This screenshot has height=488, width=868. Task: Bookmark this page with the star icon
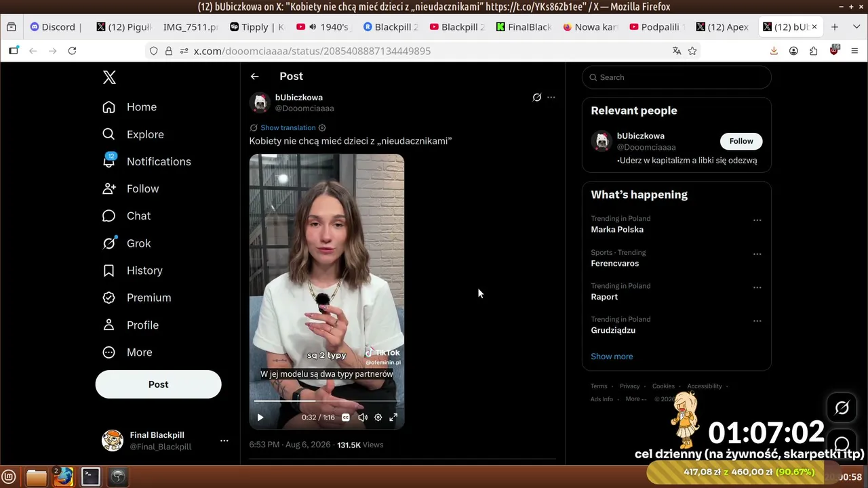click(692, 51)
